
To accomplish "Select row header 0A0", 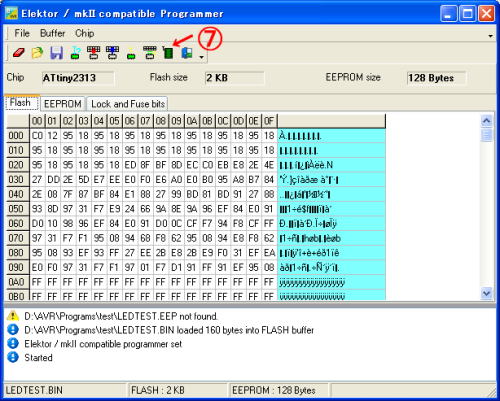I will pyautogui.click(x=18, y=282).
